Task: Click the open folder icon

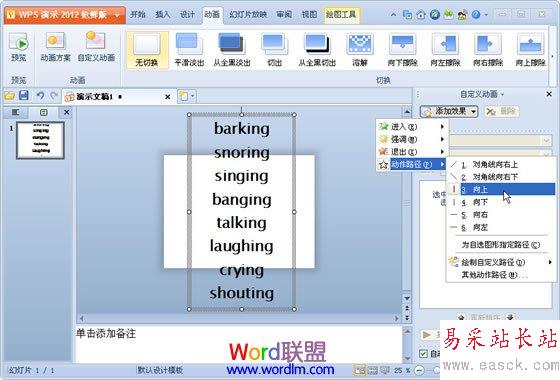Action: pos(10,96)
